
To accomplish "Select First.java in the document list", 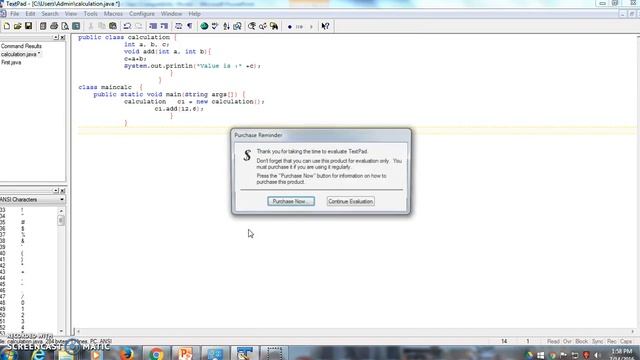I will (11, 62).
